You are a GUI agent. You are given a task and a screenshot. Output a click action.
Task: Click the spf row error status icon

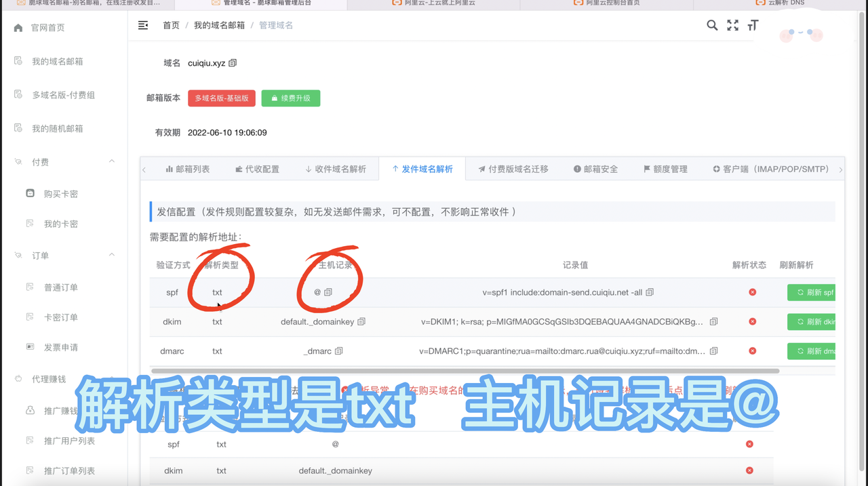[753, 292]
